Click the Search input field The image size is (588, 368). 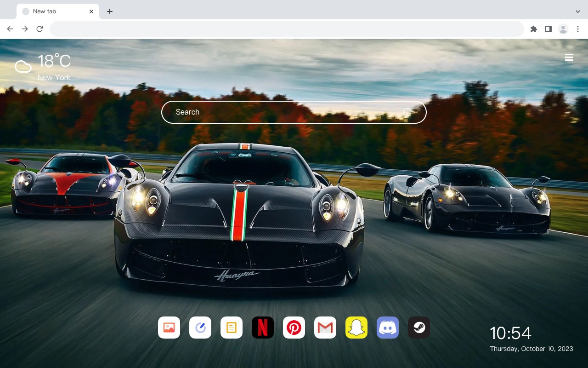[294, 112]
